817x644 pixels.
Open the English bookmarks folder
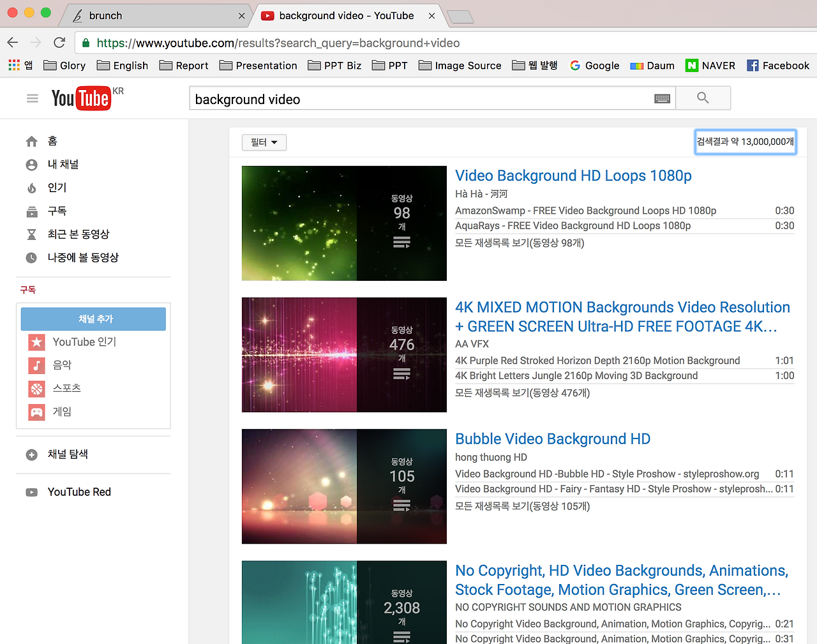pyautogui.click(x=123, y=65)
